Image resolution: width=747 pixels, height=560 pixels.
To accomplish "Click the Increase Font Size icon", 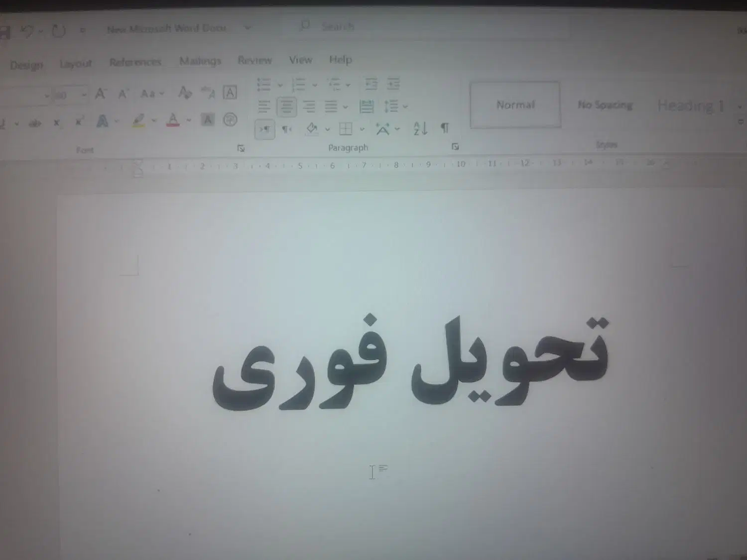I will click(101, 94).
